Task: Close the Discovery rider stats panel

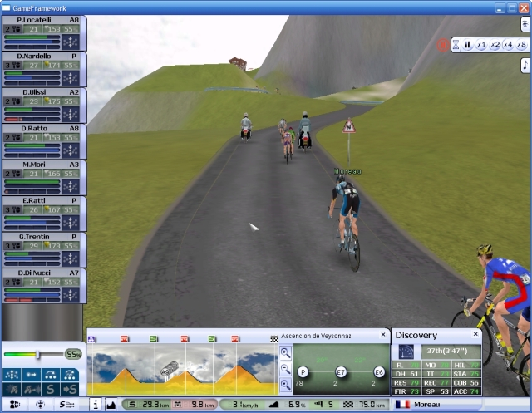Action: [x=475, y=335]
